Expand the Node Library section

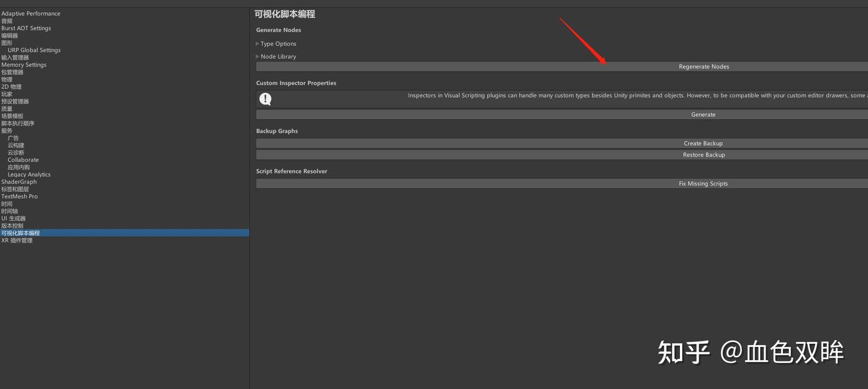coord(279,56)
